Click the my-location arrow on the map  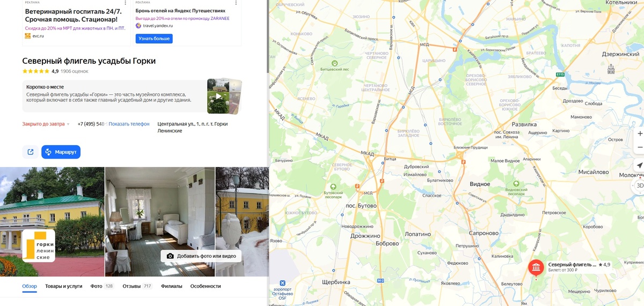[x=639, y=165]
